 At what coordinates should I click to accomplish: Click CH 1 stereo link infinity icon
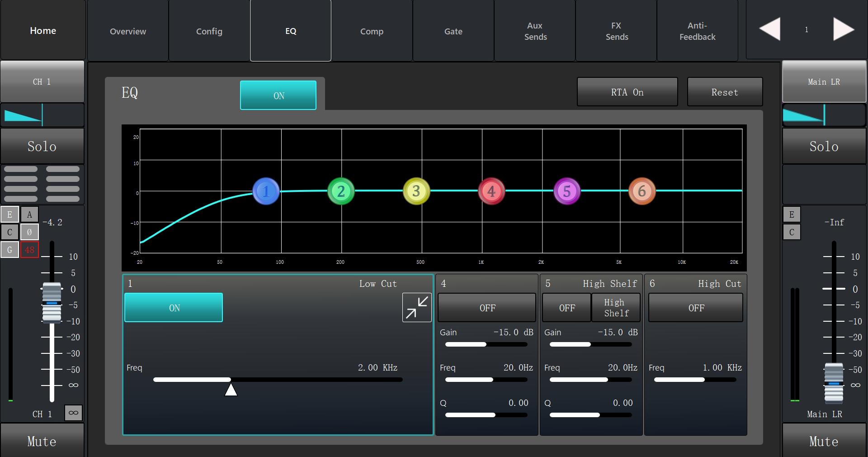(x=73, y=413)
